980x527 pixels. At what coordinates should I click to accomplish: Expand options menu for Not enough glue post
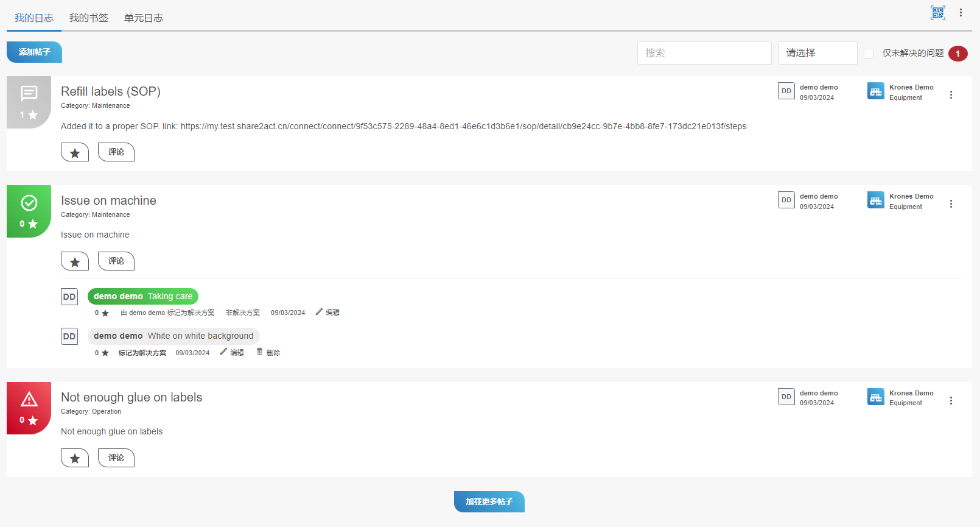tap(951, 401)
